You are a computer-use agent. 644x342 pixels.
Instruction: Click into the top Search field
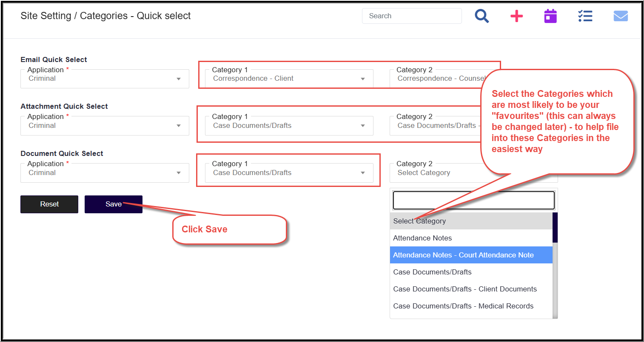(x=412, y=16)
